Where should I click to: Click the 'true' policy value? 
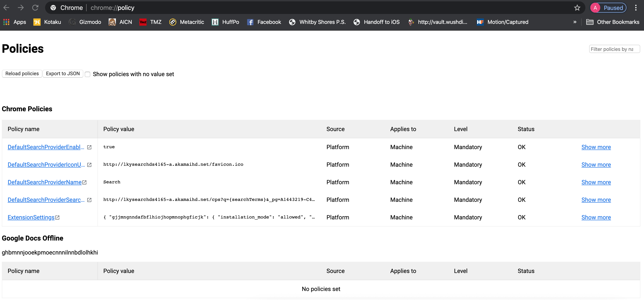(109, 147)
